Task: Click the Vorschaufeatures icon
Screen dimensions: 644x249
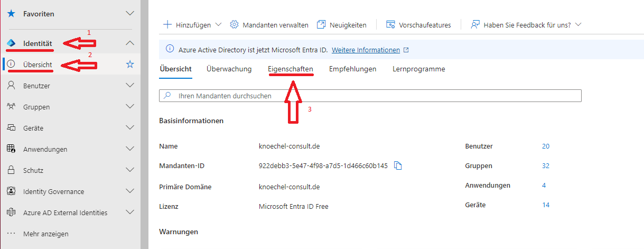Action: [x=391, y=25]
